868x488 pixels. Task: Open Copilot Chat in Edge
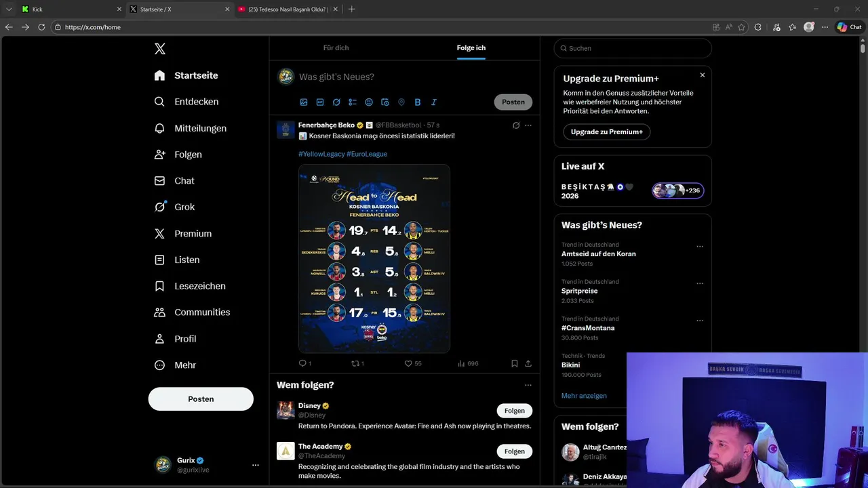pos(850,27)
